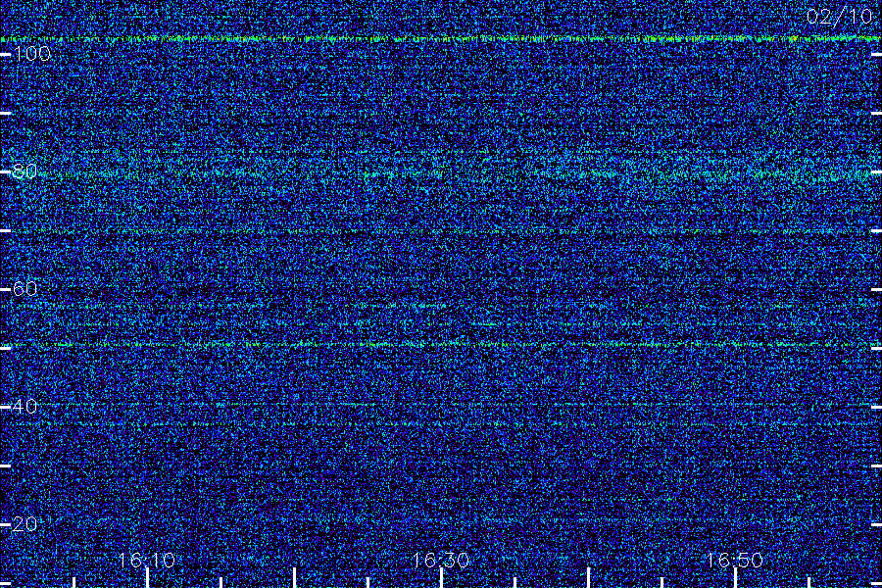This screenshot has height=588, width=882.
Task: Click the 20 frequency axis label
Action: [25, 524]
